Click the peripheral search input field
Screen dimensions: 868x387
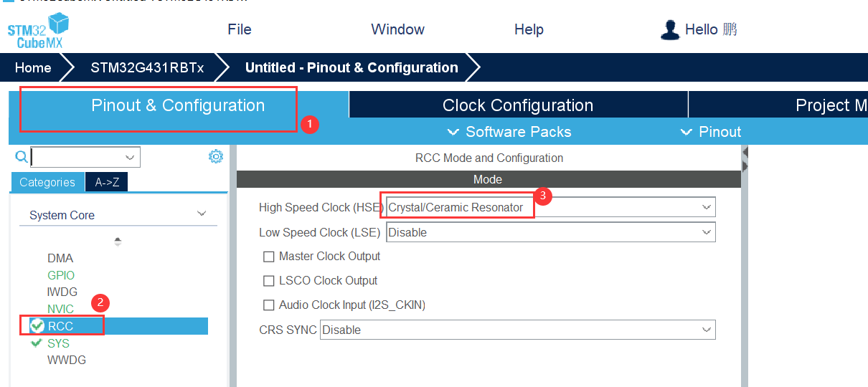[79, 157]
